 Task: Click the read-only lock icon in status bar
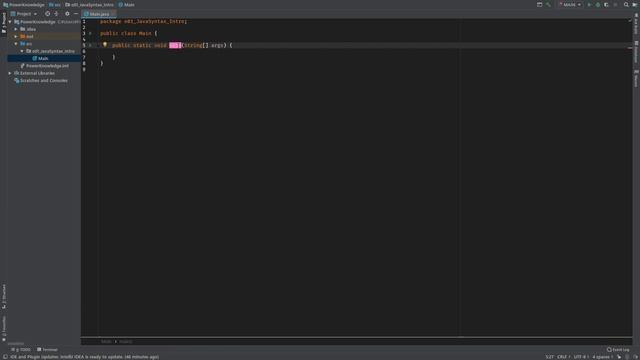pos(619,357)
